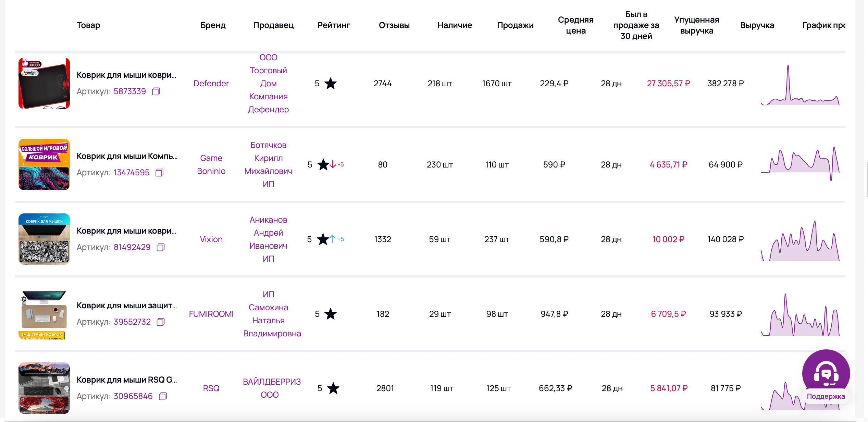The height and width of the screenshot is (422, 868).
Task: Sort table by Выручка column
Action: 757,25
